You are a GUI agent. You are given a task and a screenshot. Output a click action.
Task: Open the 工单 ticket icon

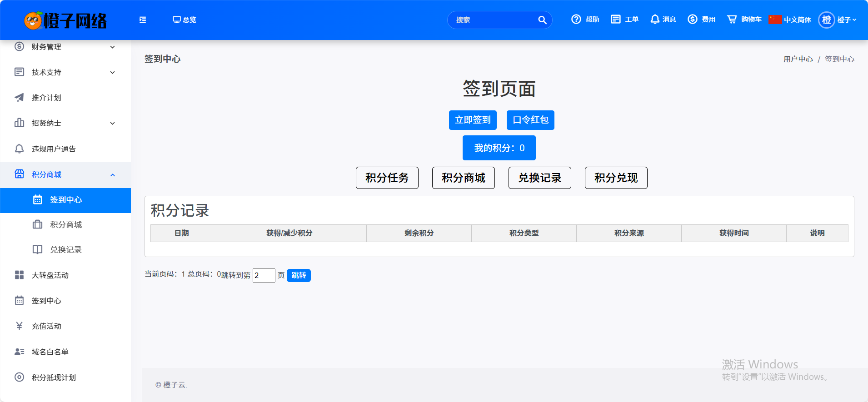pos(616,19)
